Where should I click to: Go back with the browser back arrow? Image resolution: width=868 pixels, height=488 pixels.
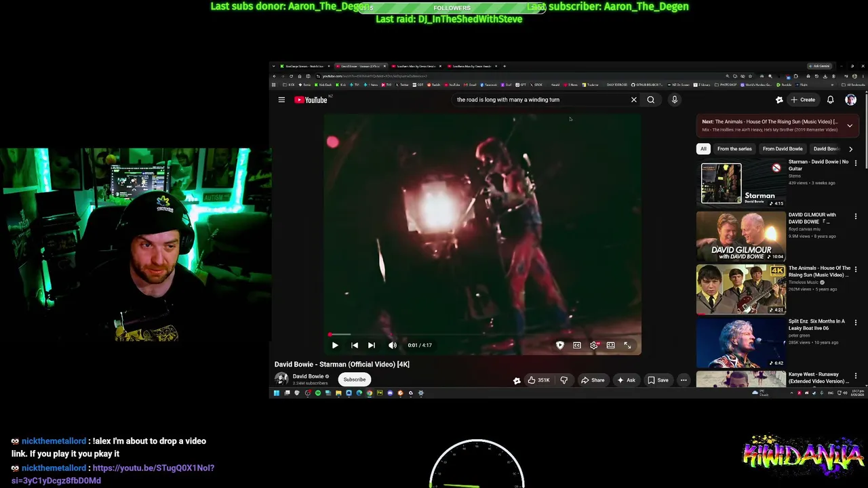(x=274, y=76)
